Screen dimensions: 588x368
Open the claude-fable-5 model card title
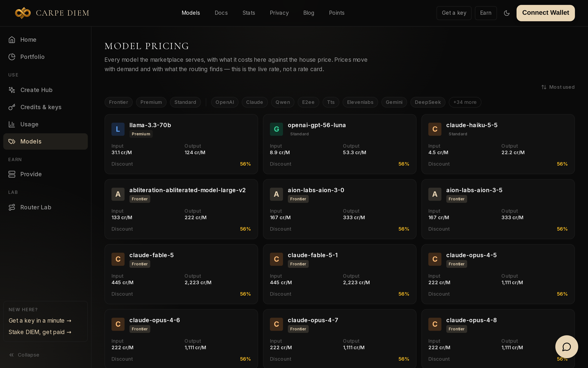coord(151,255)
